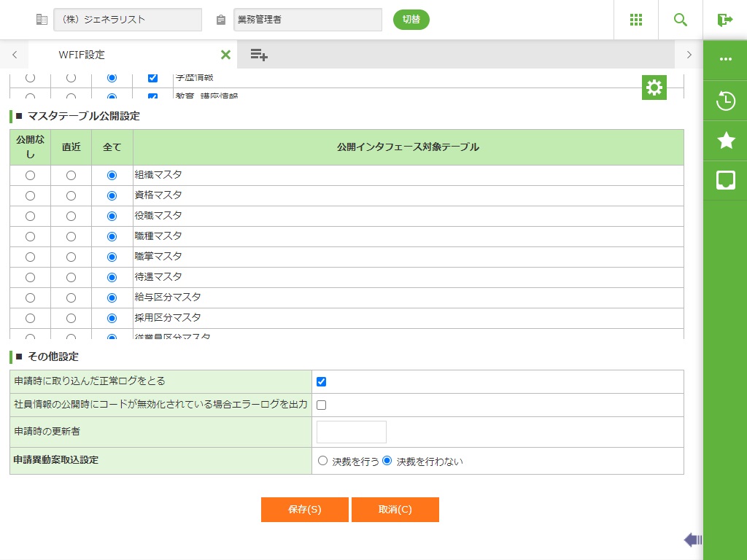
Task: Click the logout door icon
Action: [x=724, y=20]
